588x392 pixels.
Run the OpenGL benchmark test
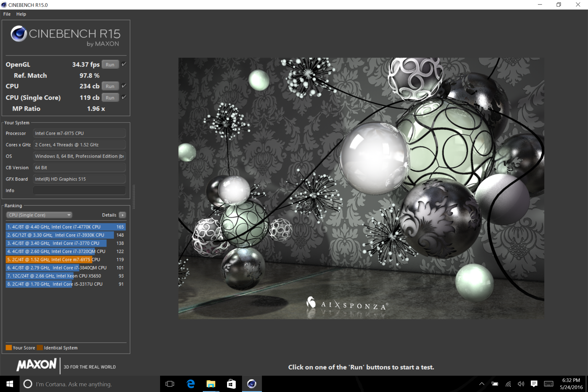tap(110, 64)
